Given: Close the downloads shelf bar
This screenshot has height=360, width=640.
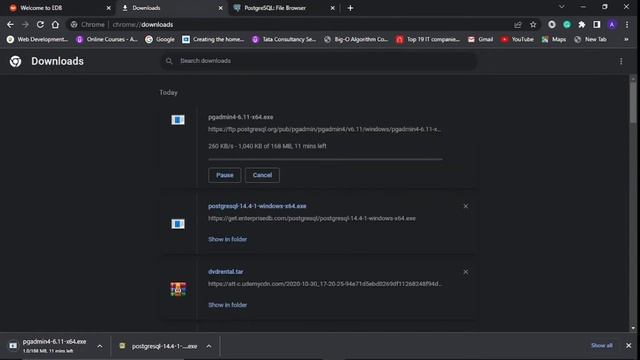Looking at the screenshot, I should [629, 346].
